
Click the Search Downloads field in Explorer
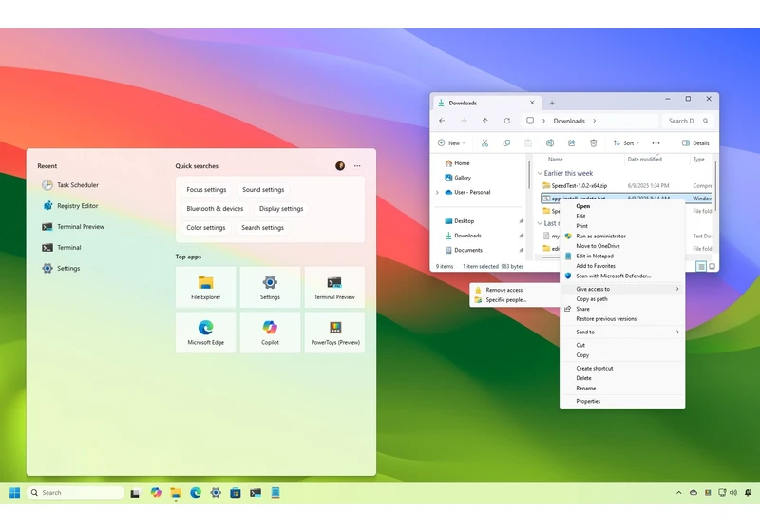[x=688, y=121]
